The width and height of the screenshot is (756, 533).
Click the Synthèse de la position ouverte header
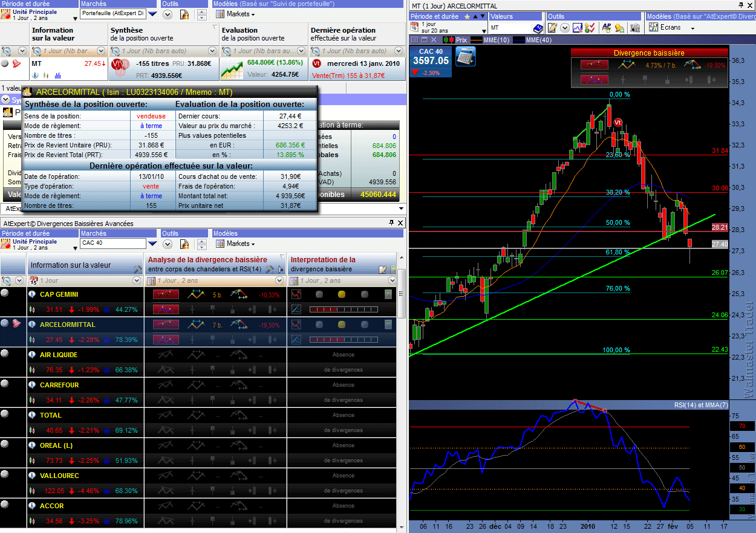163,34
